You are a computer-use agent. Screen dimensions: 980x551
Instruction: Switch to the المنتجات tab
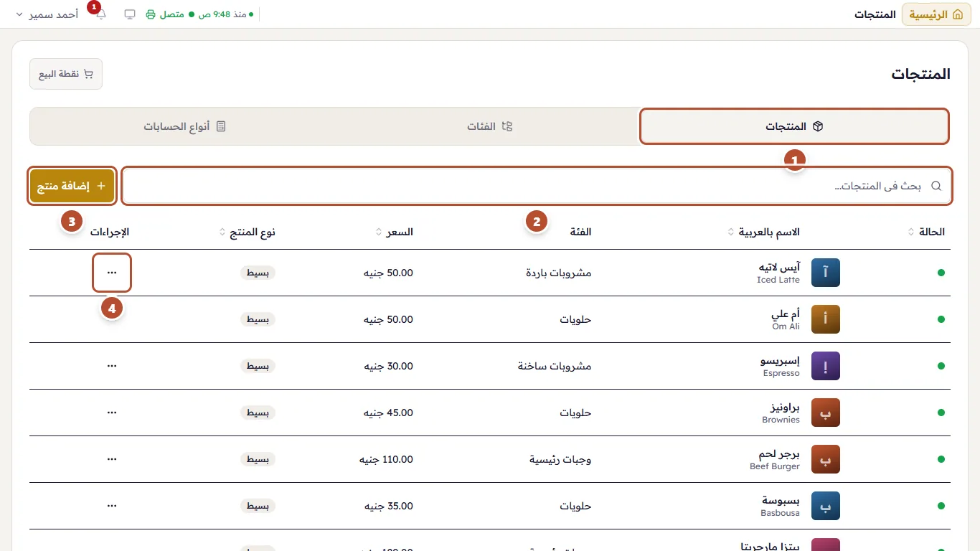[794, 126]
